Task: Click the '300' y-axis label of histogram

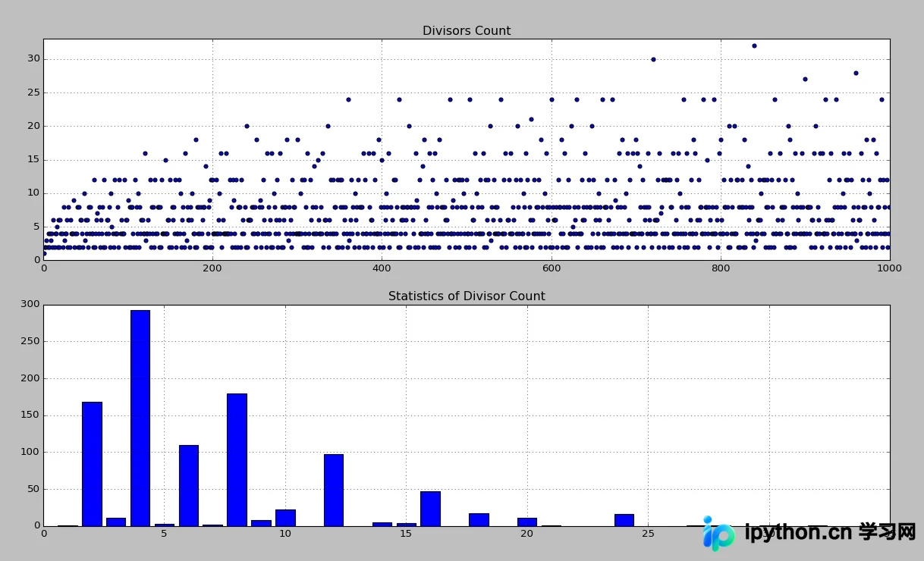Action: tap(30, 305)
